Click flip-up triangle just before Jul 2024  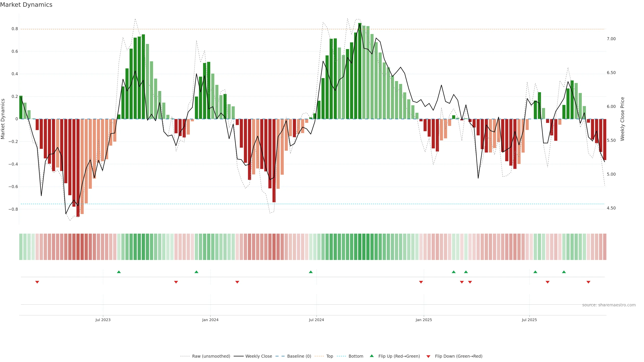(x=310, y=272)
